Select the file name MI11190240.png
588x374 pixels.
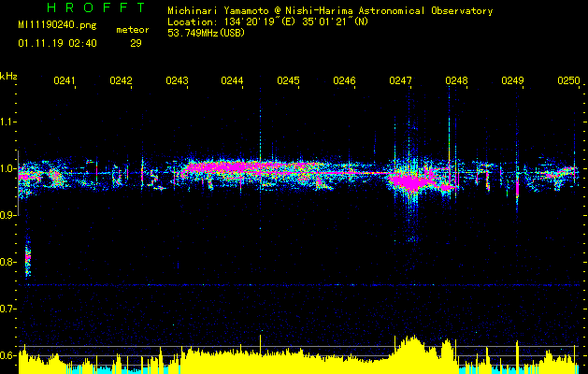click(x=57, y=25)
